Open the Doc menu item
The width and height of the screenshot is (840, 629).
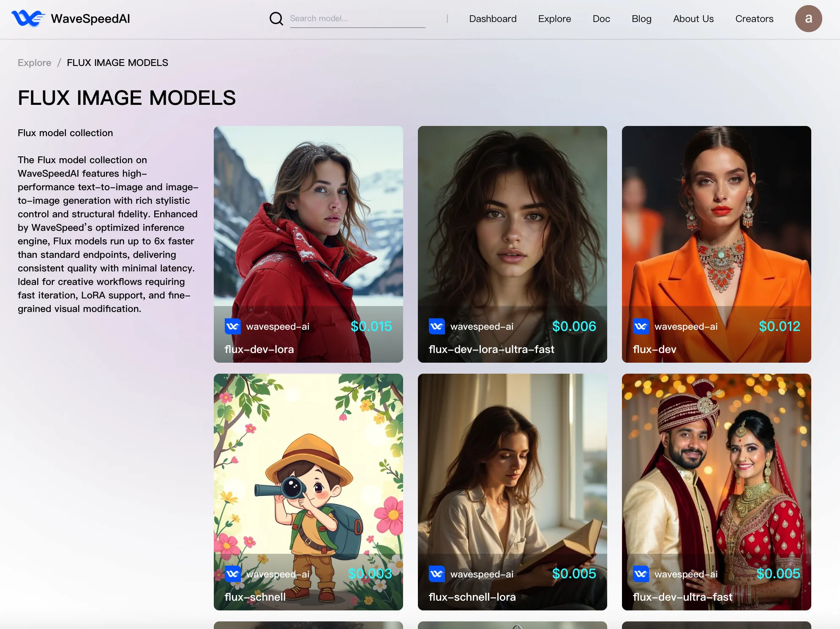pyautogui.click(x=601, y=19)
